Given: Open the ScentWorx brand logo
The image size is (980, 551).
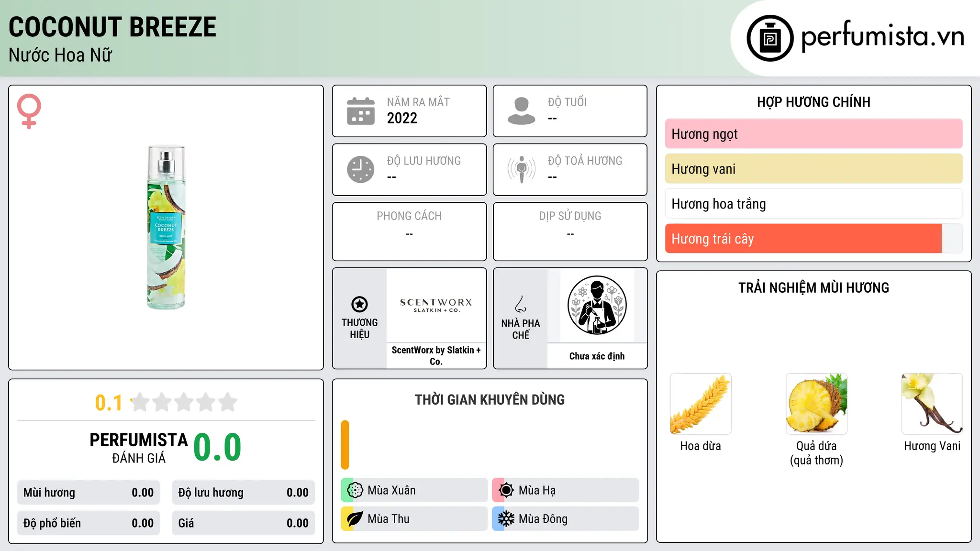Looking at the screenshot, I should tap(436, 305).
